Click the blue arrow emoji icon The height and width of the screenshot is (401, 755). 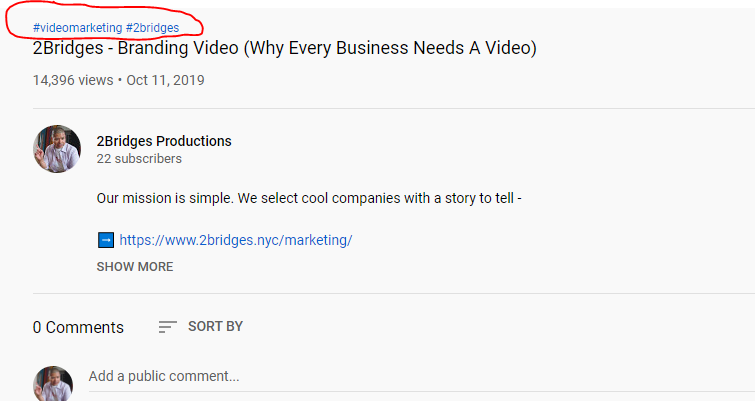[x=106, y=240]
